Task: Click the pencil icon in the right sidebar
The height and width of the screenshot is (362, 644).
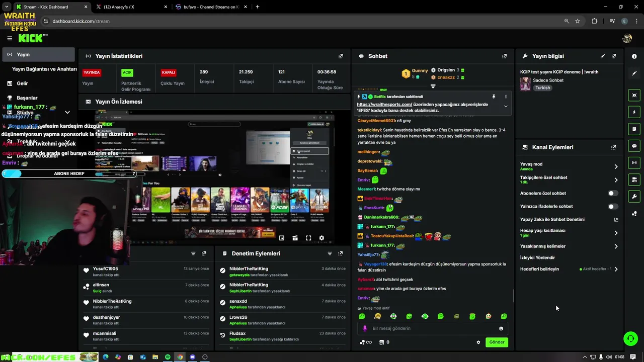Action: click(634, 73)
